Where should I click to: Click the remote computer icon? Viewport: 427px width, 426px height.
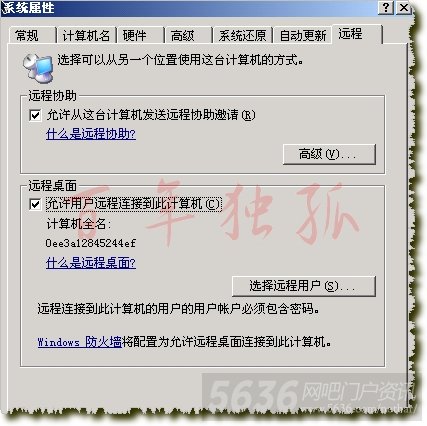38,68
